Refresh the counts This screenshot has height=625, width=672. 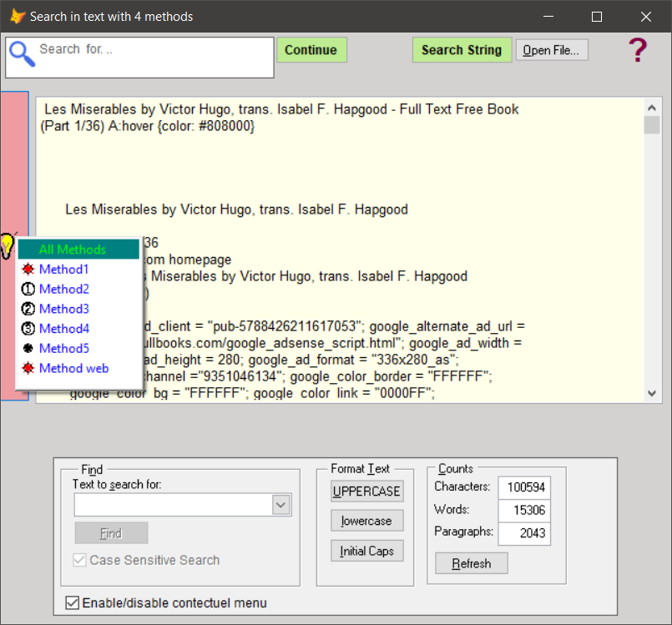[x=472, y=563]
